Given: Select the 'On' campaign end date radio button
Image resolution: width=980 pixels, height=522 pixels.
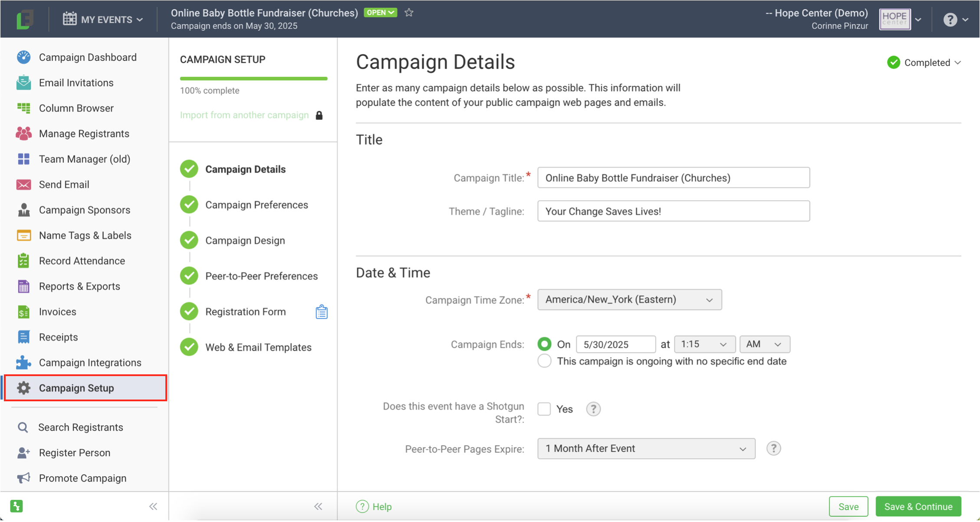Looking at the screenshot, I should 544,344.
